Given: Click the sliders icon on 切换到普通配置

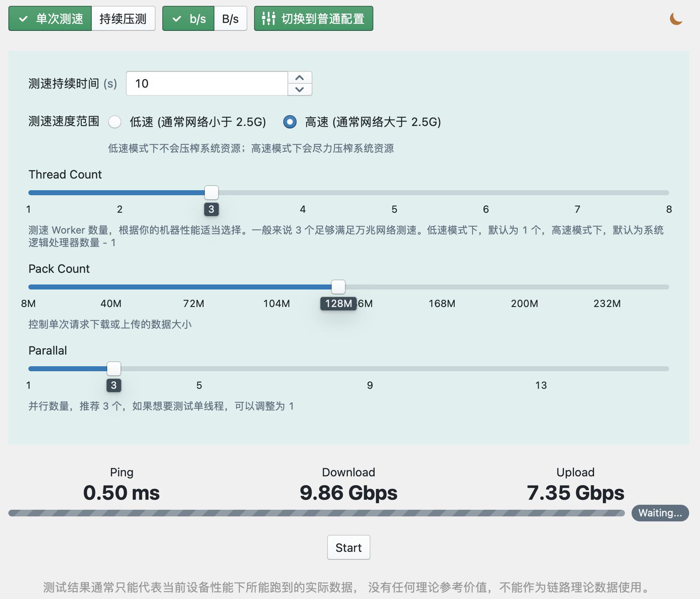Looking at the screenshot, I should coord(268,18).
